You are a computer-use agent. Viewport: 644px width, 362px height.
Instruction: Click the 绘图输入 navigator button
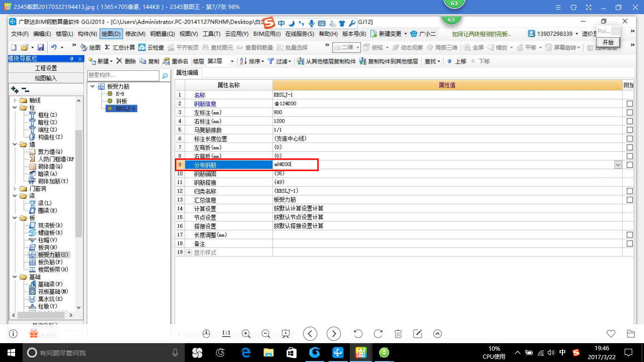[46, 78]
